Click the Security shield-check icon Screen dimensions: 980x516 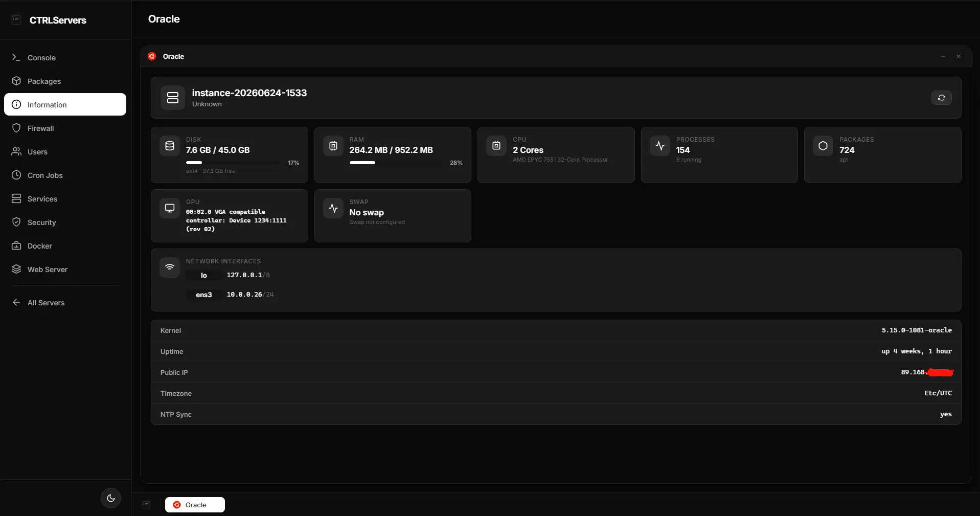(x=16, y=222)
